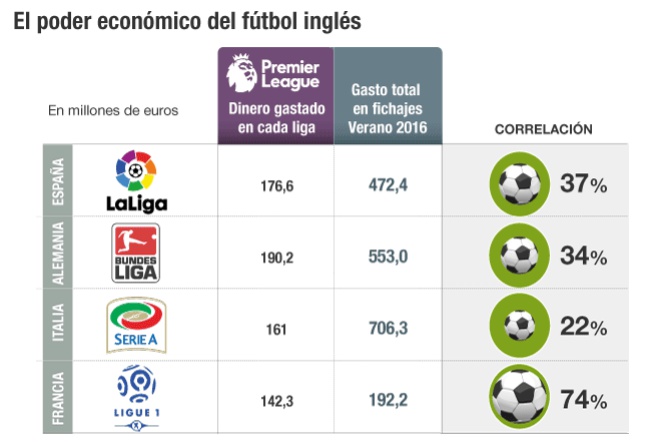
Task: Click the 176,6 value for LaLiga
Action: pos(277,186)
